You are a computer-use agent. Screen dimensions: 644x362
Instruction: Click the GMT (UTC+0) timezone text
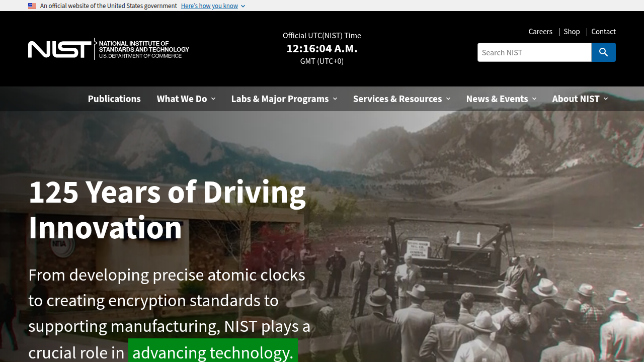coord(322,61)
